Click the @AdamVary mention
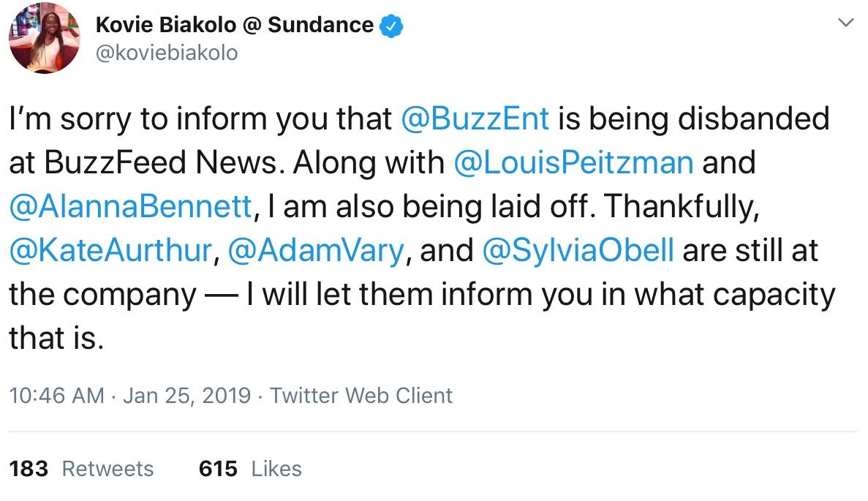 tap(316, 250)
